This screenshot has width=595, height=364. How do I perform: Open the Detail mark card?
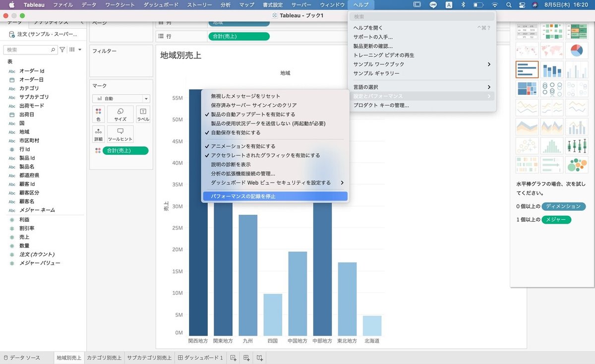[98, 134]
